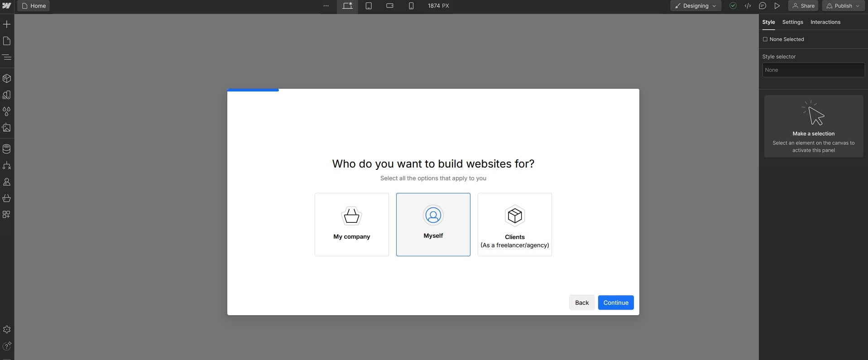Select the Clients freelancer/agency option
This screenshot has width=868, height=360.
pos(515,225)
